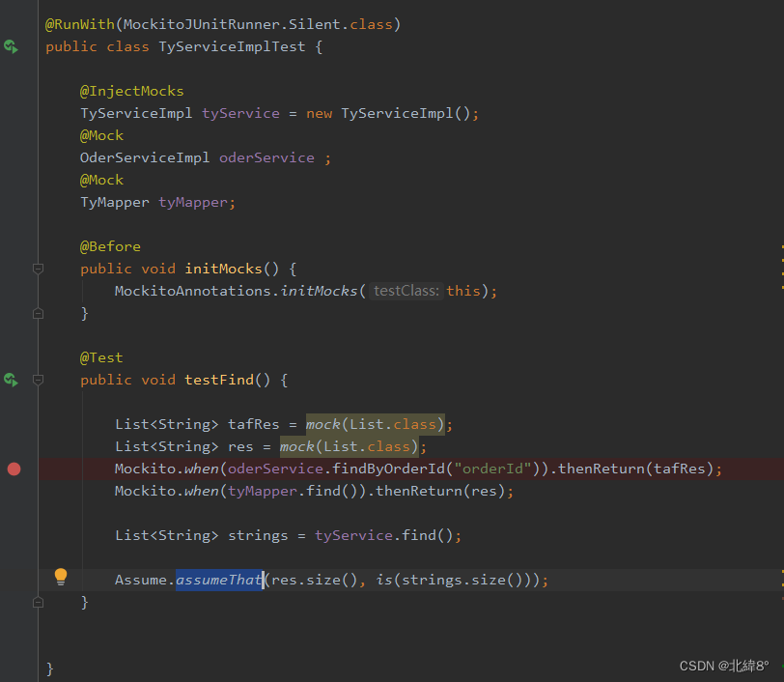Click the testFind method name
This screenshot has height=682, width=784.
(x=219, y=380)
